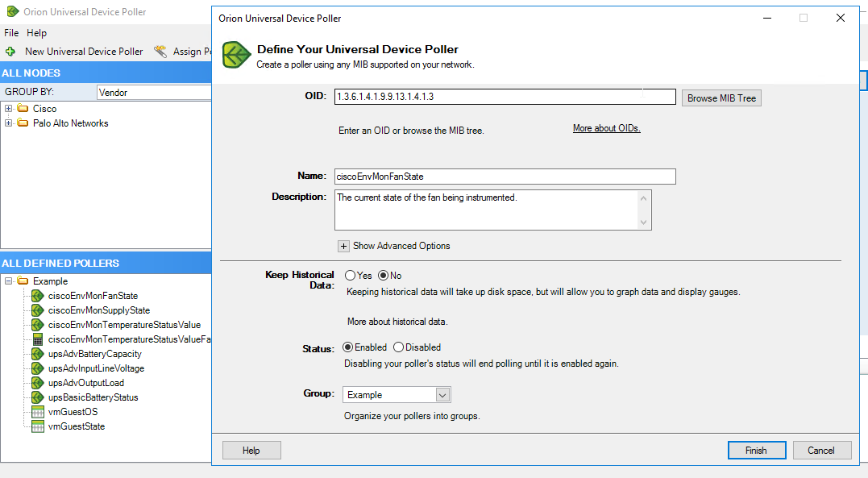Open the Group dropdown showing Example

(x=442, y=395)
